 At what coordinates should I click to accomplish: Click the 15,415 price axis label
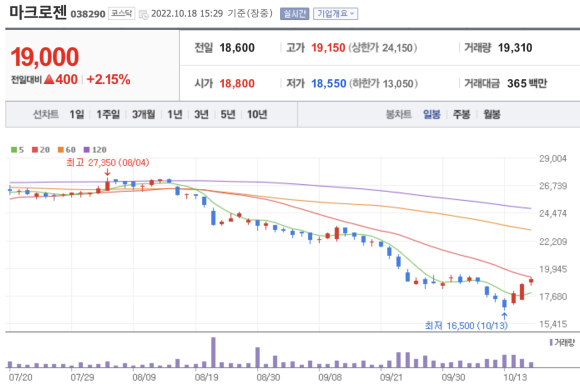pos(553,324)
